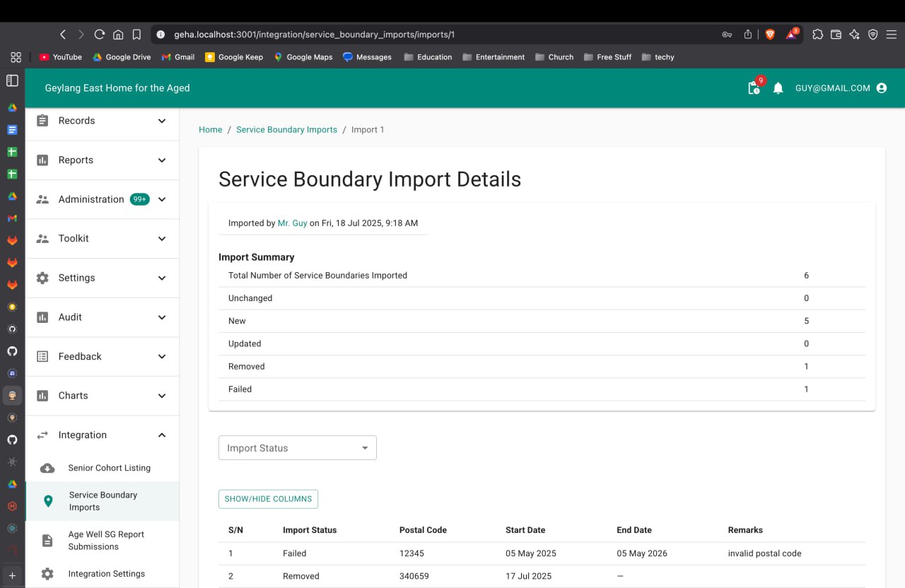Open the browser extensions puzzle icon
This screenshot has width=905, height=588.
817,34
